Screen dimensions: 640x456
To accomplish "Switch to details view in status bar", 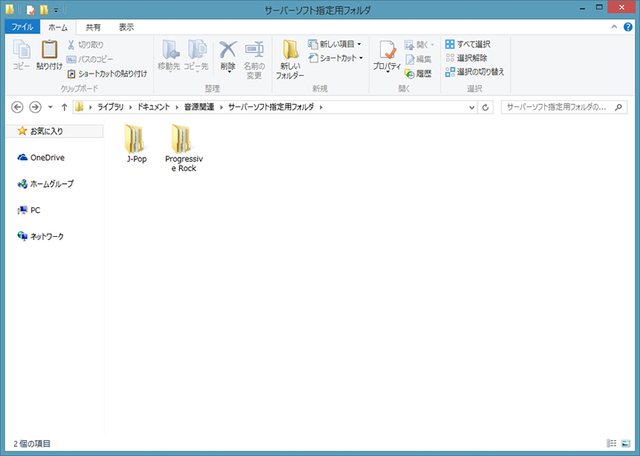I will tap(611, 443).
